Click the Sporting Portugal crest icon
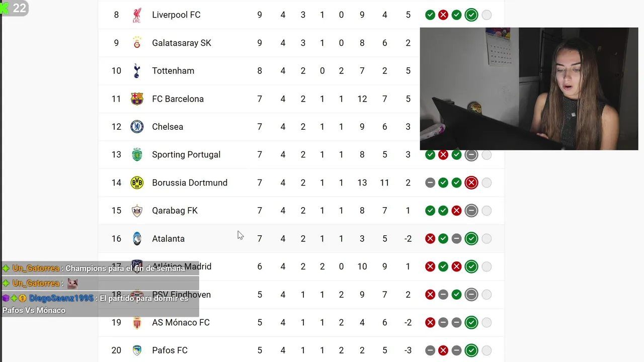Image resolution: width=644 pixels, height=362 pixels. click(x=137, y=155)
